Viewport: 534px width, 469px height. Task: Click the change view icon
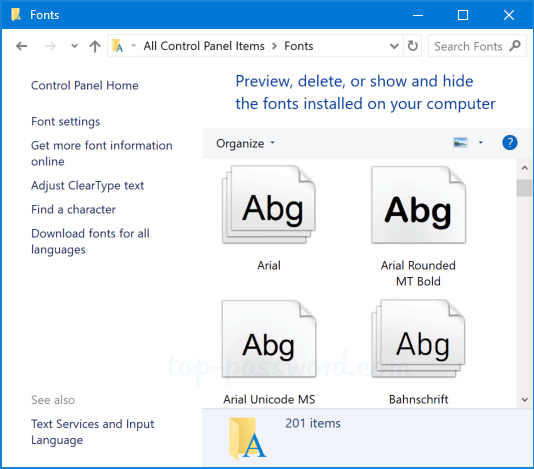coord(460,142)
